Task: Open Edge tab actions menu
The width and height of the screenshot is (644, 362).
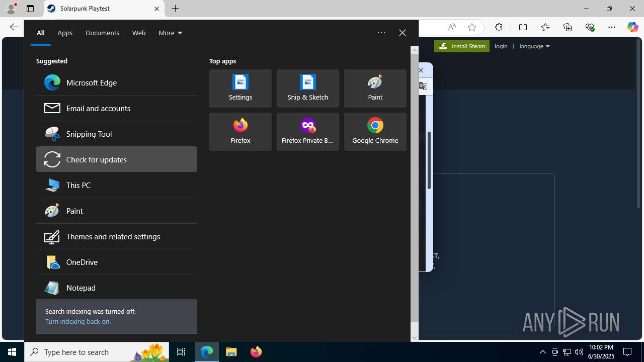Action: click(30, 9)
